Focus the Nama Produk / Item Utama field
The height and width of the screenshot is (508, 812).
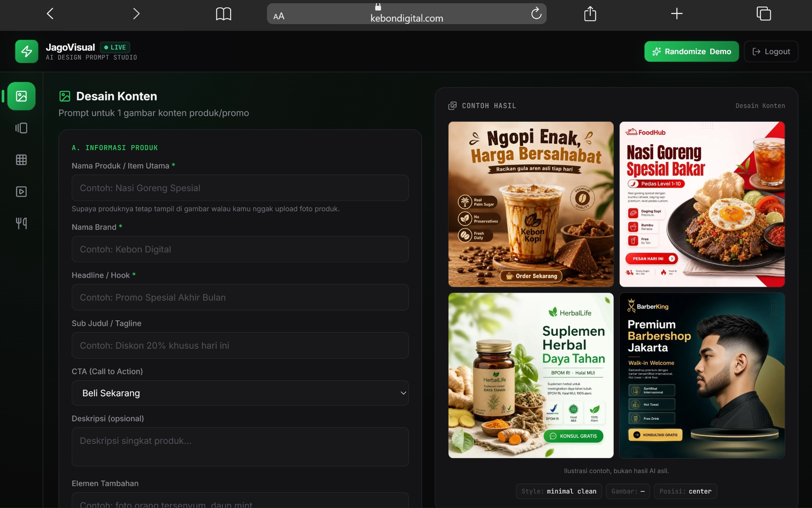point(240,188)
